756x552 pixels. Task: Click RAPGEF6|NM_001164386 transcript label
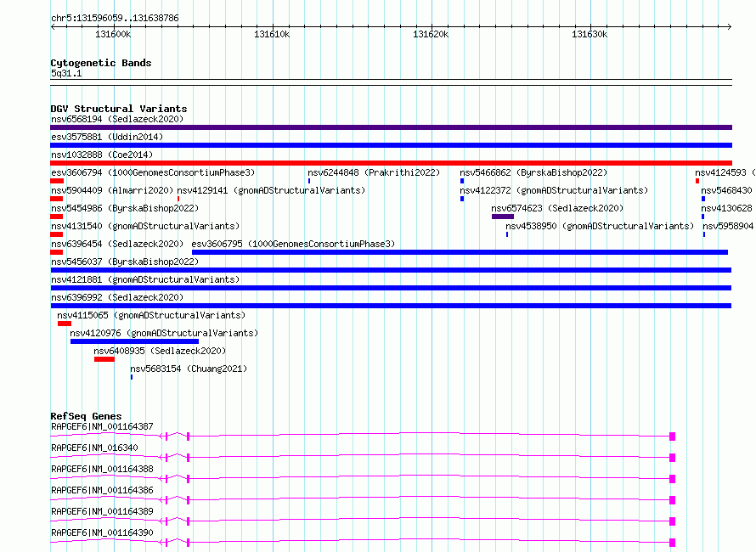pyautogui.click(x=102, y=490)
